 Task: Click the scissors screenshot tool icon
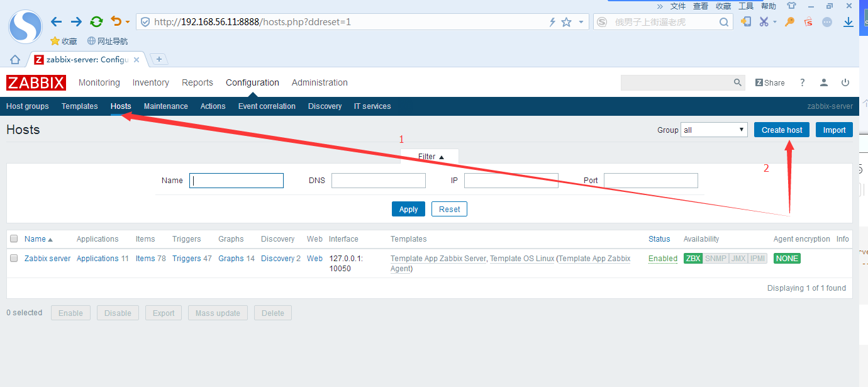764,22
